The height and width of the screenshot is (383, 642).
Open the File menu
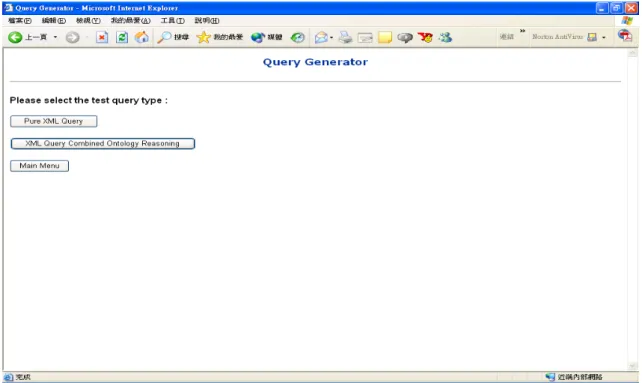point(20,20)
